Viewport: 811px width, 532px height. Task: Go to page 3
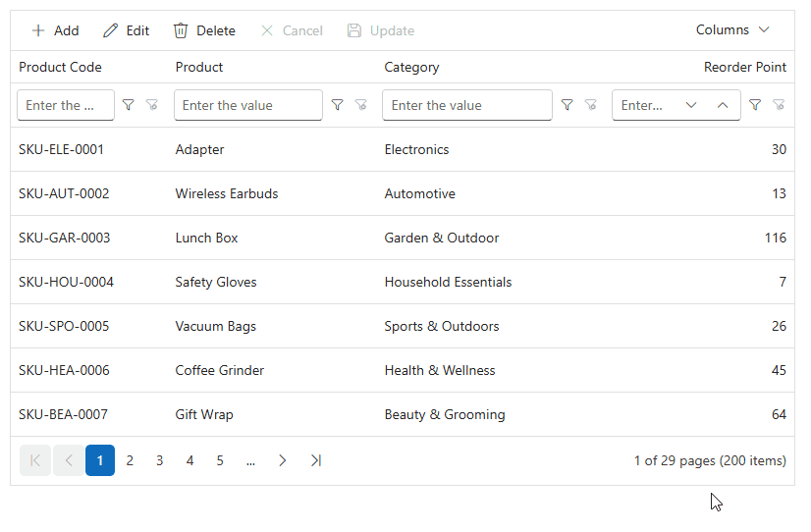(160, 460)
